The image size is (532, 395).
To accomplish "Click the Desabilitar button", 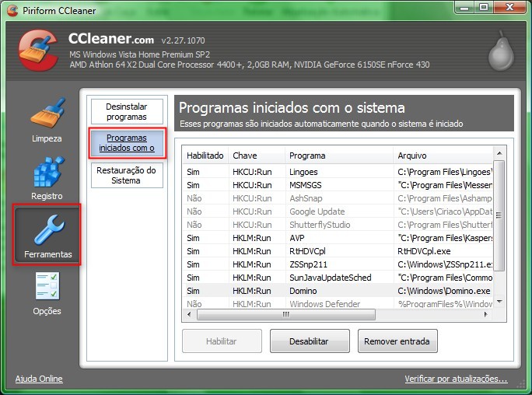I will coord(310,341).
